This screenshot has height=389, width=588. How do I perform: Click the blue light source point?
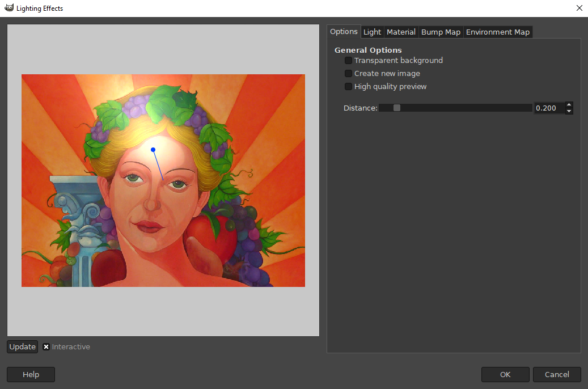[153, 150]
